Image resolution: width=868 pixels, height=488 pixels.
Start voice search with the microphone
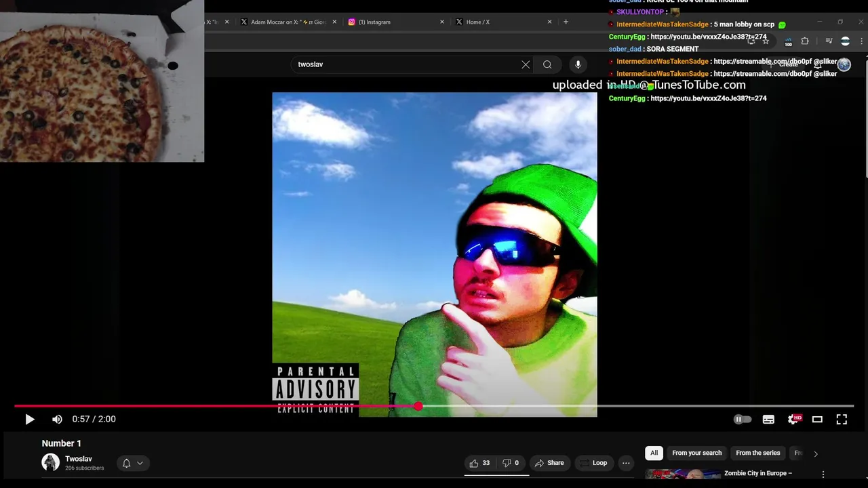click(x=578, y=64)
